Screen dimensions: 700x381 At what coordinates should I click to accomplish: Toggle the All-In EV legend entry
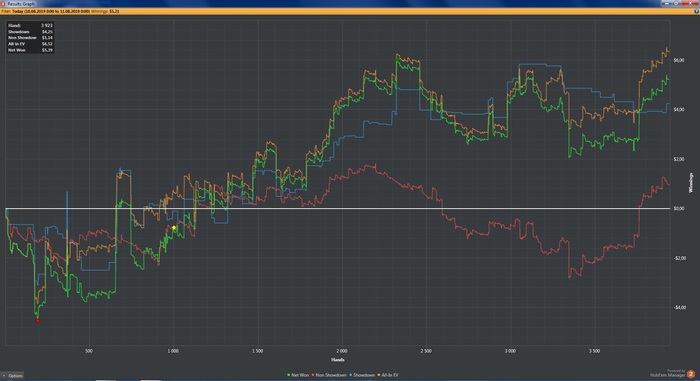pyautogui.click(x=388, y=375)
